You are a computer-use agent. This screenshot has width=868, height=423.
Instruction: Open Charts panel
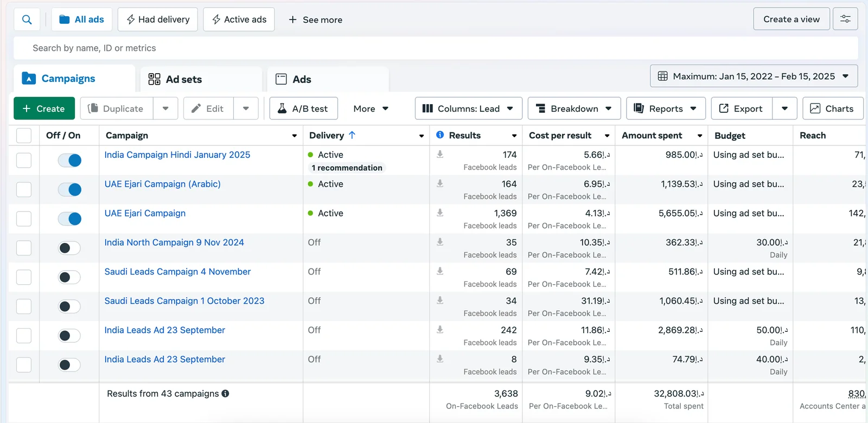coord(832,108)
